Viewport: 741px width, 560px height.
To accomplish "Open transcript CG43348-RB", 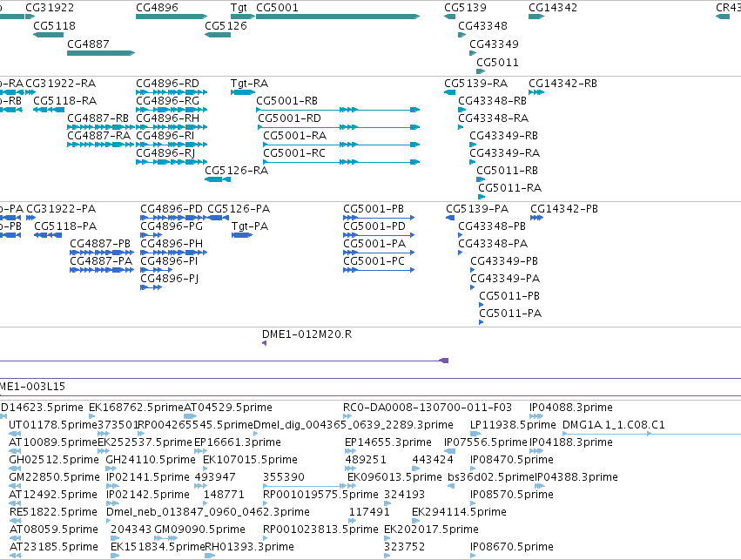I will [x=493, y=101].
